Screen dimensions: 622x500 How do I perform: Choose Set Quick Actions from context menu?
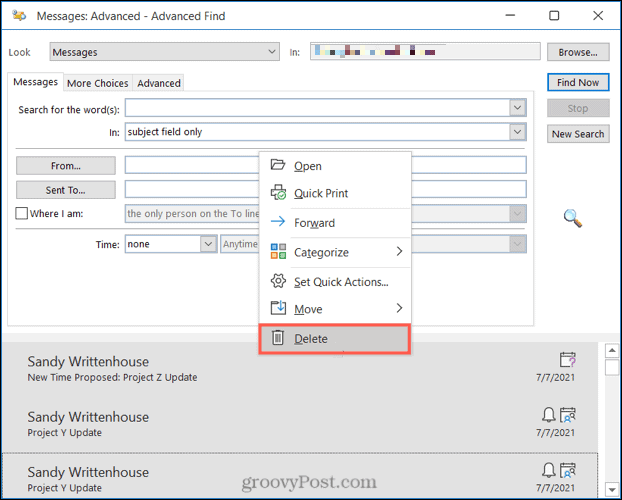pyautogui.click(x=335, y=282)
